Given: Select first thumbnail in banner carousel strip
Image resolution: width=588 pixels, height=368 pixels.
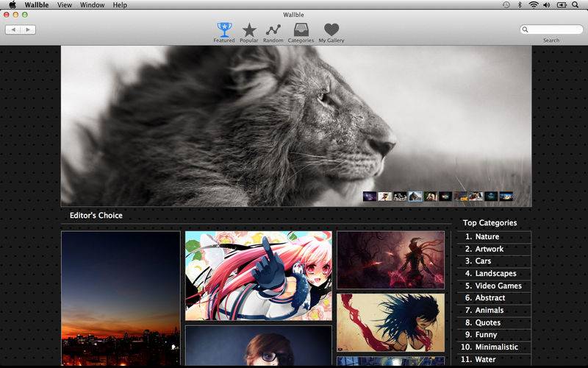Looking at the screenshot, I should (x=370, y=197).
